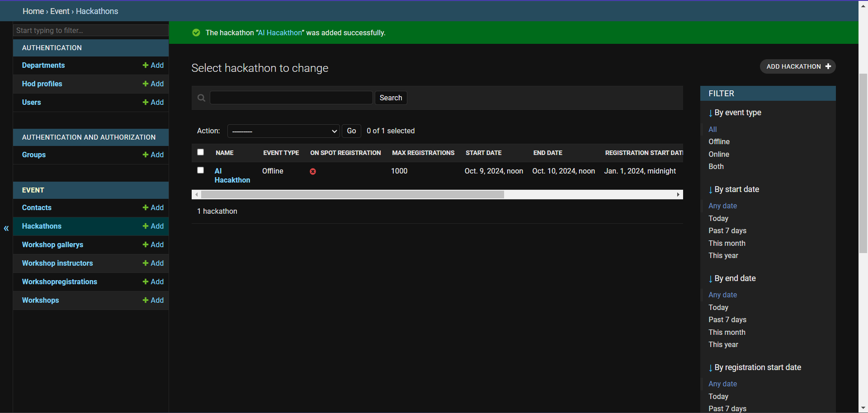
Task: Open Users in the sidebar
Action: (x=32, y=103)
